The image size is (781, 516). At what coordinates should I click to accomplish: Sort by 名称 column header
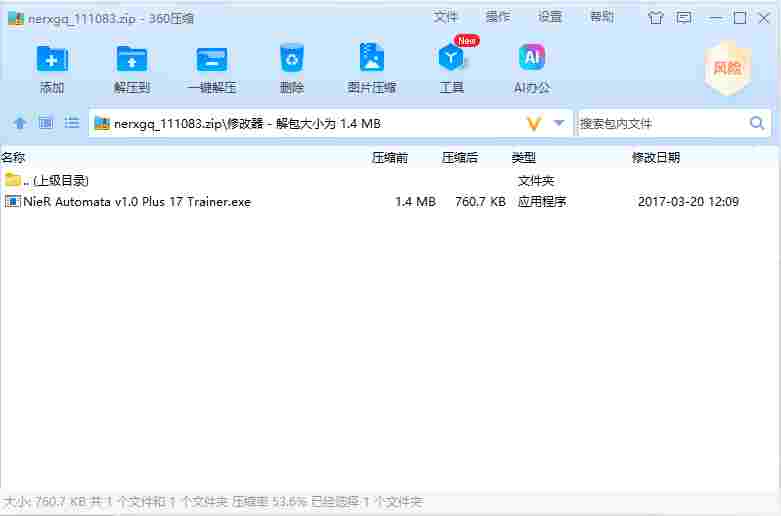coord(13,158)
